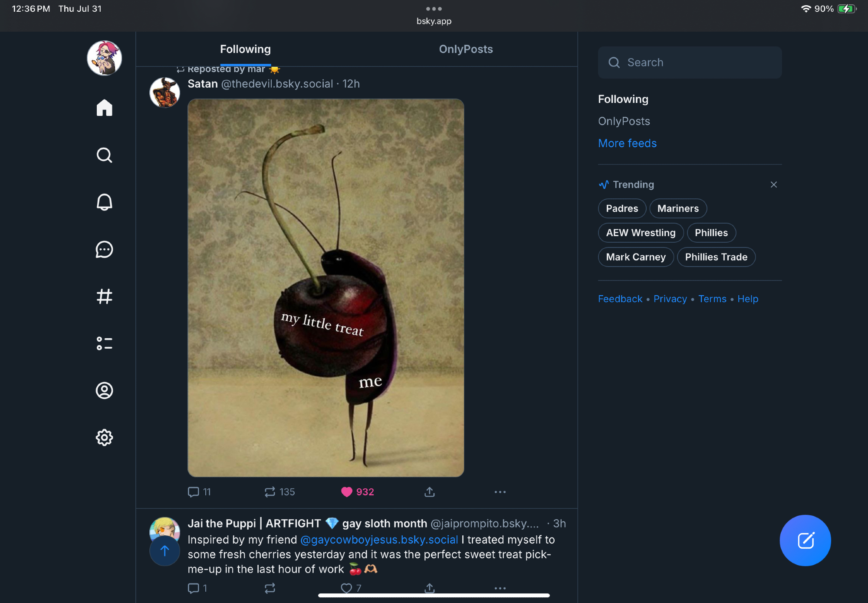Open more options on Satan's post
The width and height of the screenshot is (868, 603).
(500, 492)
